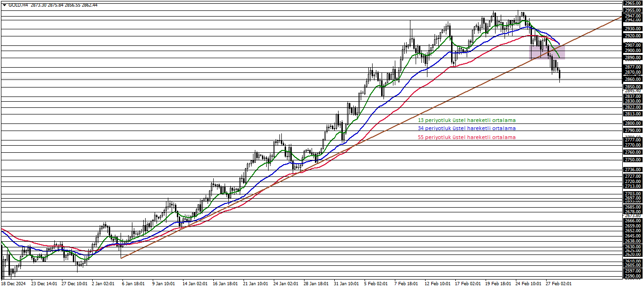644x289 pixels.
Task: Click the 2890.00 price level label
Action: (632, 58)
